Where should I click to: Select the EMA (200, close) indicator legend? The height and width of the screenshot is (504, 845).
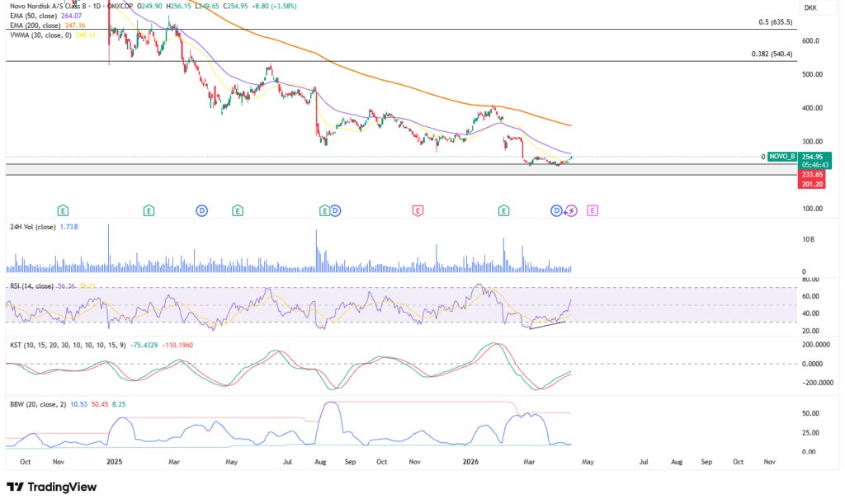(38, 26)
